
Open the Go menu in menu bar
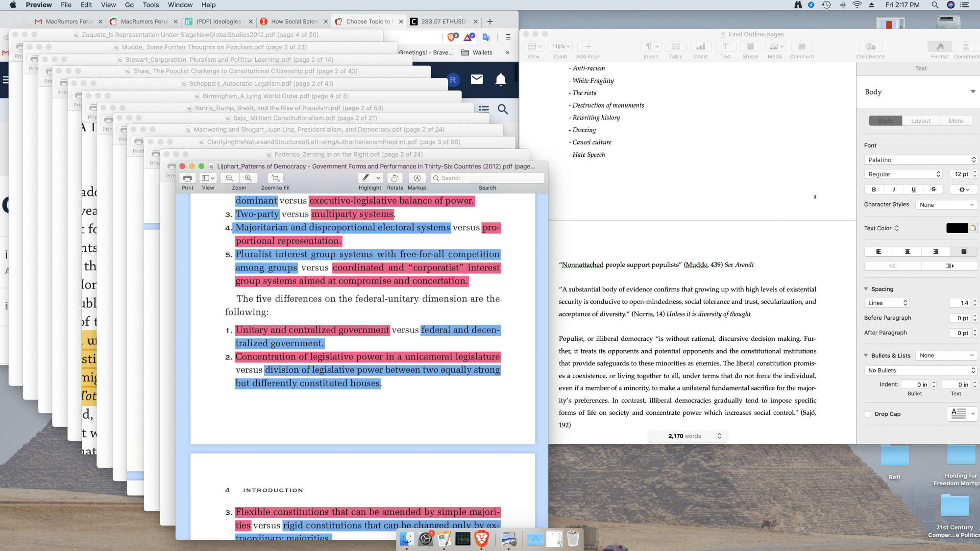129,5
